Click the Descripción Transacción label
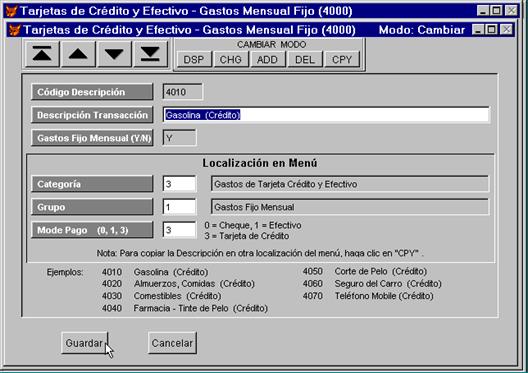 (x=92, y=115)
